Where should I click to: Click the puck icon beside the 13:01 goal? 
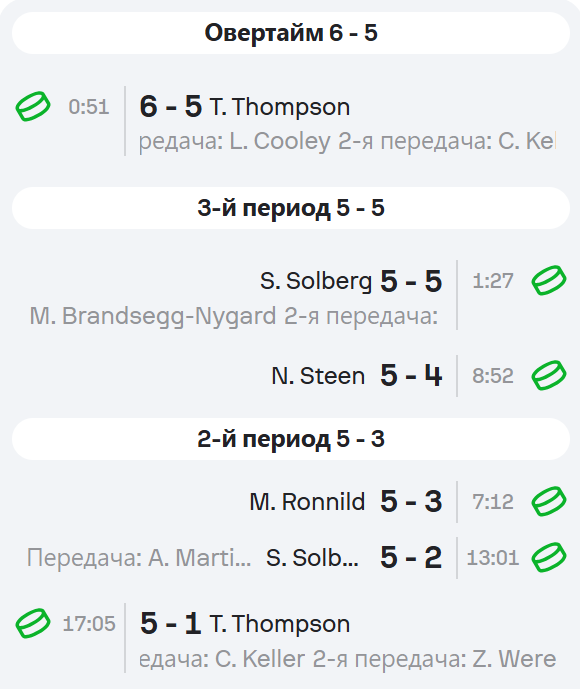tap(549, 557)
